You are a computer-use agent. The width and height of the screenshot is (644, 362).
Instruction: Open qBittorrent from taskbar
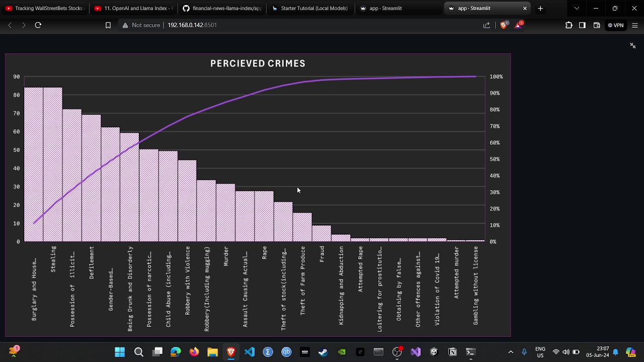tap(286, 352)
